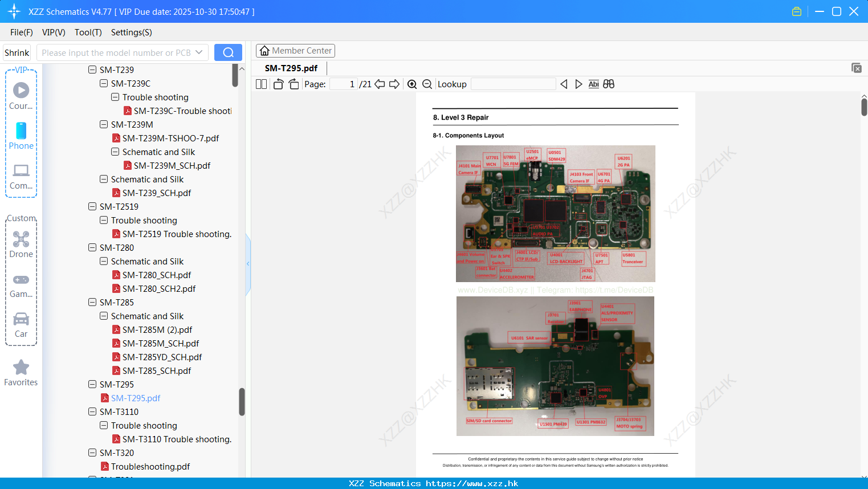Find next lookup match
868x489 pixels.
[578, 84]
